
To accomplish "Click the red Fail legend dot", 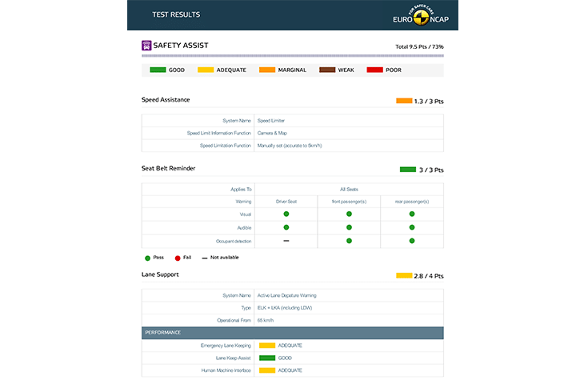I will point(177,258).
